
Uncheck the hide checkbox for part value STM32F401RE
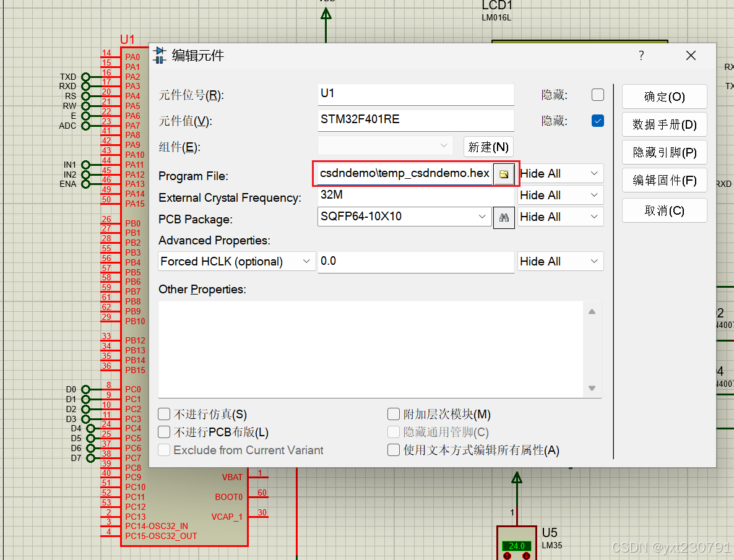coord(598,121)
